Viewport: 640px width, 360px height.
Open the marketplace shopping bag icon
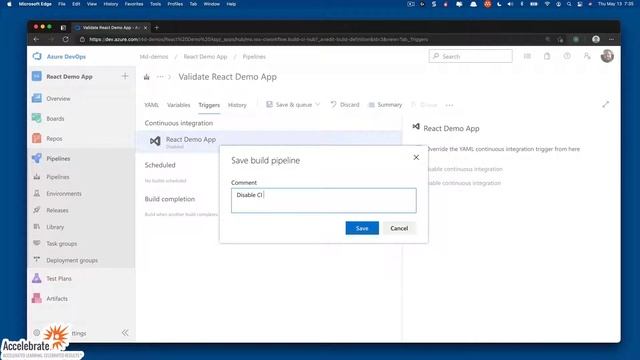click(547, 56)
